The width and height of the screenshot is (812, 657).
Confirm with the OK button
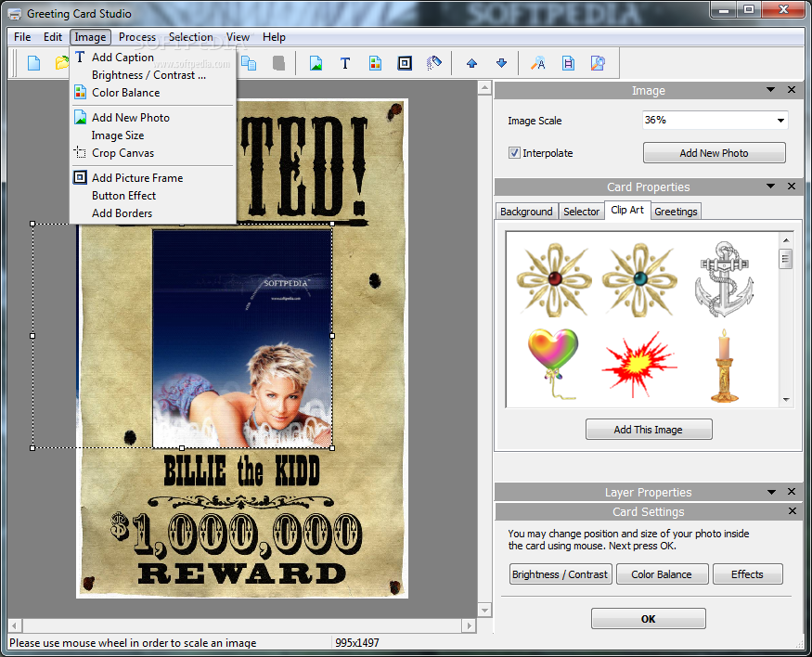click(649, 619)
